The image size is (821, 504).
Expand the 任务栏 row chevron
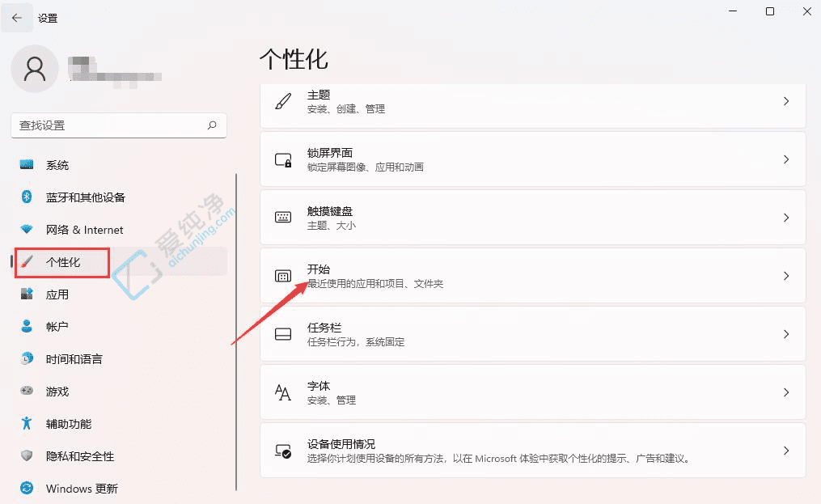[x=785, y=333]
